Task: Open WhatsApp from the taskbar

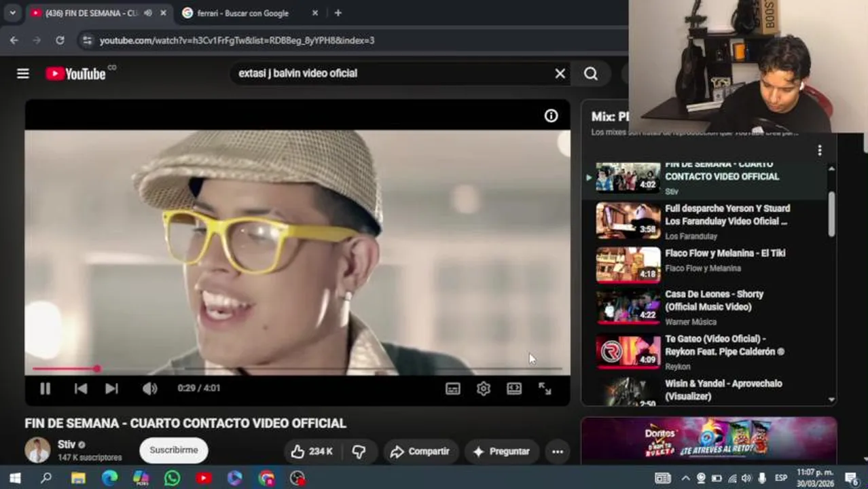Action: pos(172,478)
